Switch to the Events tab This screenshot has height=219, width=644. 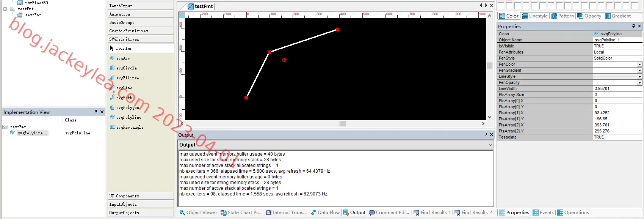pyautogui.click(x=543, y=213)
